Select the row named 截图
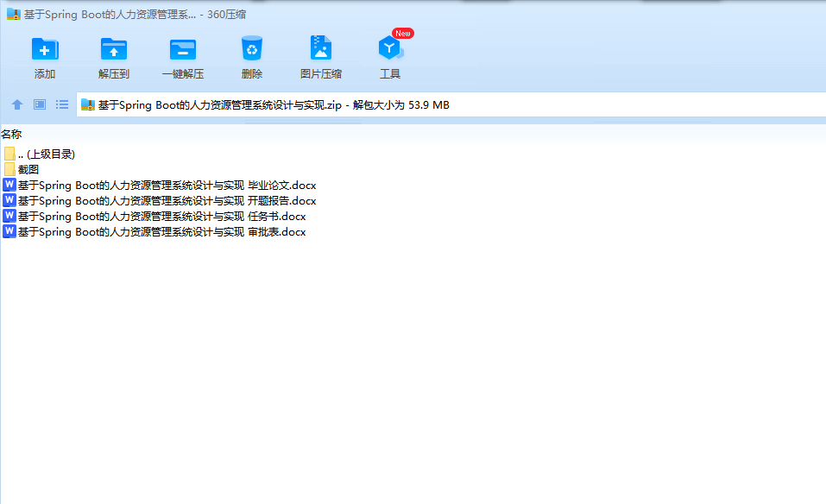This screenshot has height=504, width=826. tap(28, 169)
